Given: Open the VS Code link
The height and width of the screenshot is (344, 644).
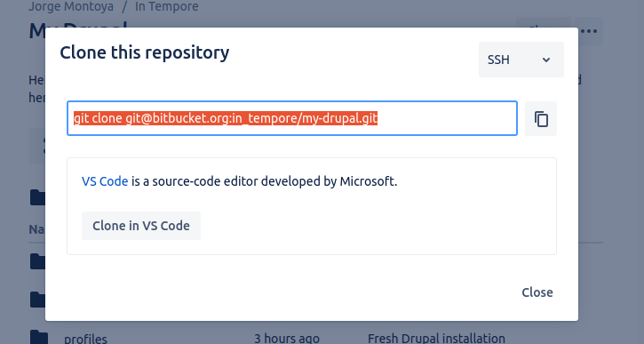Looking at the screenshot, I should (x=105, y=181).
